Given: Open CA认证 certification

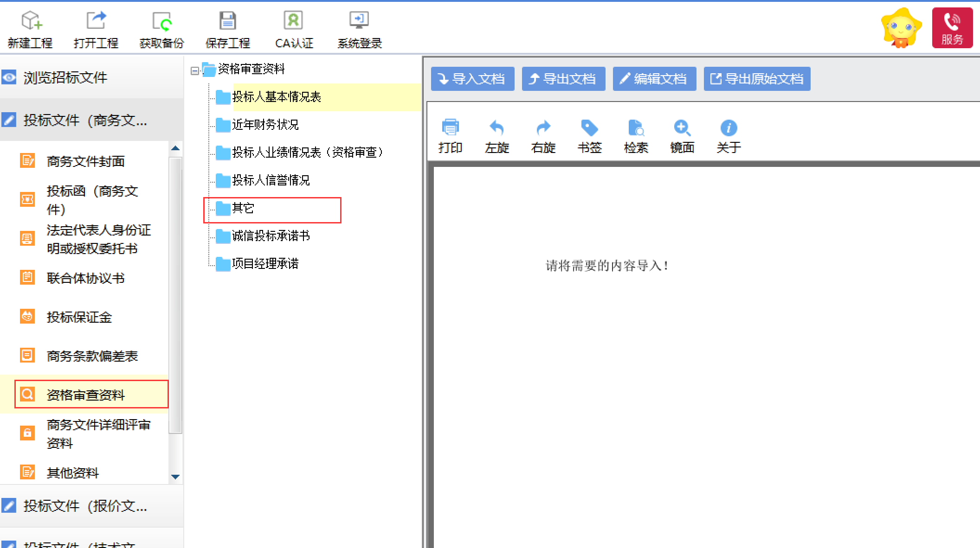Looking at the screenshot, I should click(x=293, y=21).
